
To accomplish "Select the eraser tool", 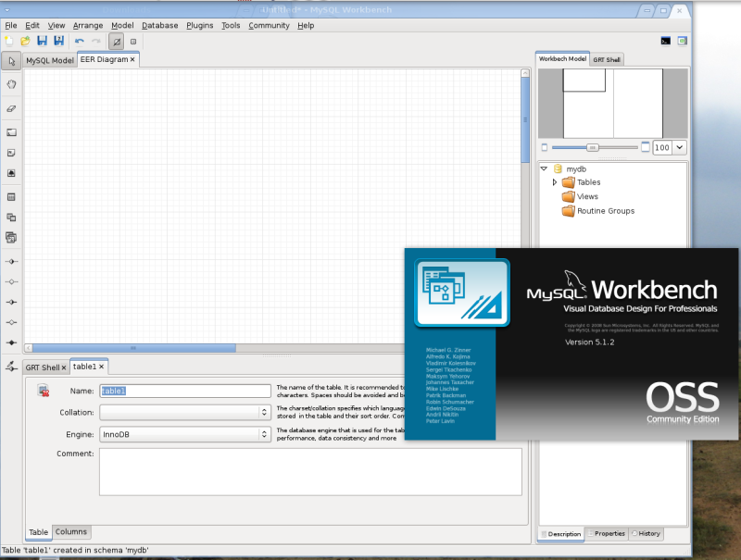I will point(11,108).
